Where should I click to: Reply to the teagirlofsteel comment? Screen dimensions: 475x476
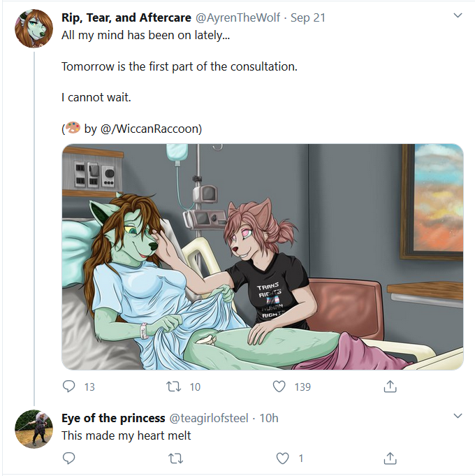click(x=69, y=458)
